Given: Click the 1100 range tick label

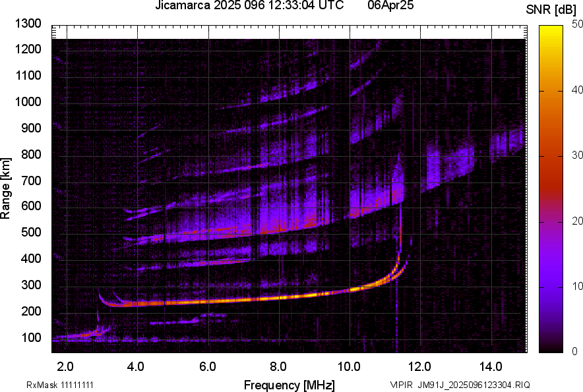Looking at the screenshot, I should (x=28, y=75).
